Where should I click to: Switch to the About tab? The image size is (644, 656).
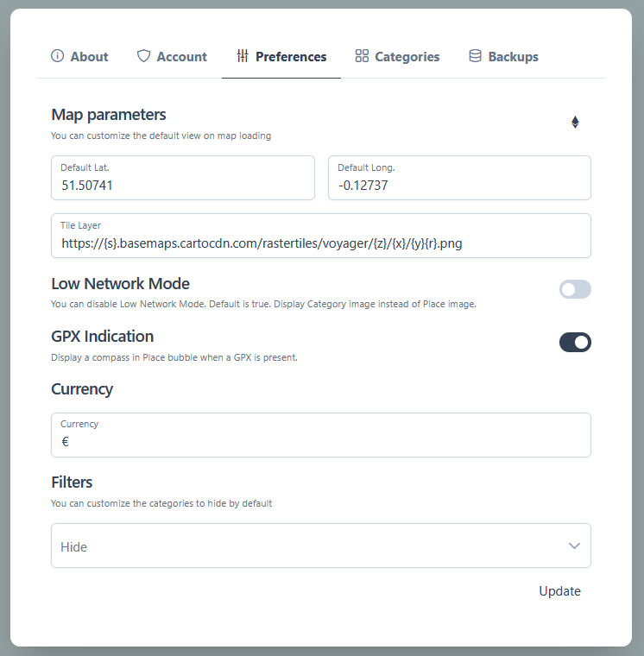pyautogui.click(x=89, y=57)
